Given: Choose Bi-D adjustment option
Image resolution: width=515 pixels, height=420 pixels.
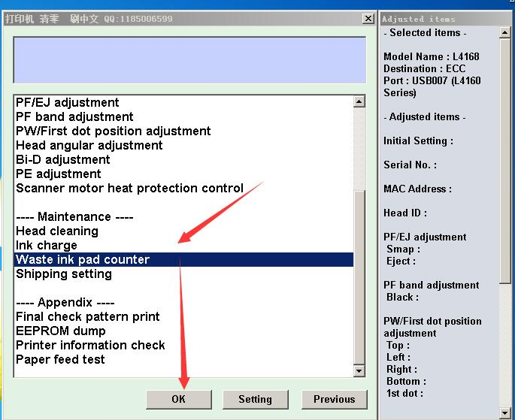Looking at the screenshot, I should tap(63, 159).
